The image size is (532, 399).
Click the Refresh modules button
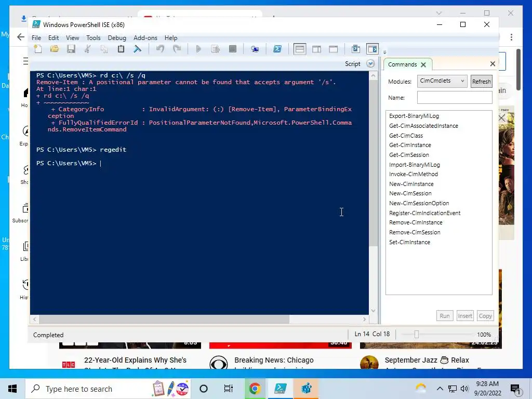click(481, 82)
